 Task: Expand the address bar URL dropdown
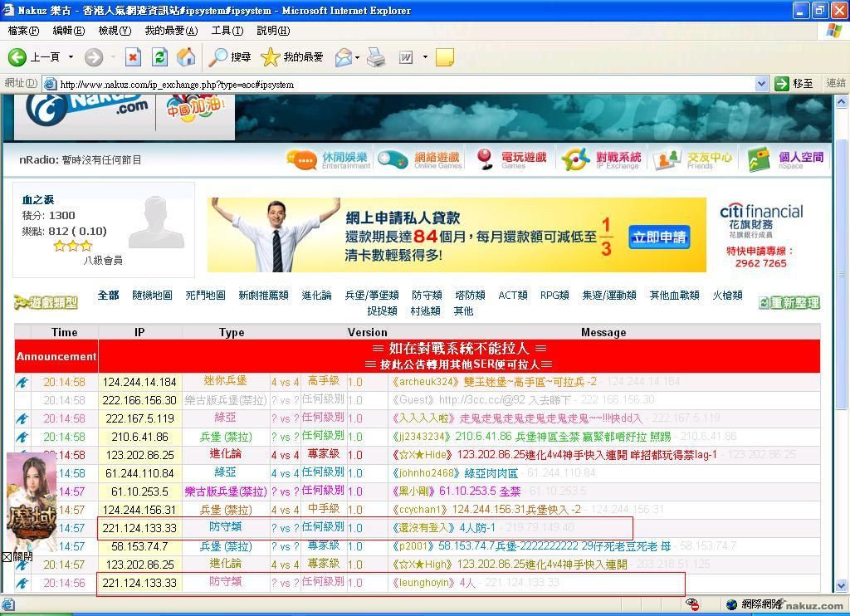pos(761,84)
